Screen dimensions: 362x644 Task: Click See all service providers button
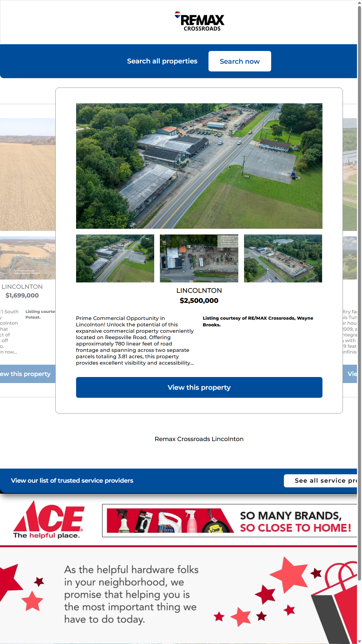point(320,481)
